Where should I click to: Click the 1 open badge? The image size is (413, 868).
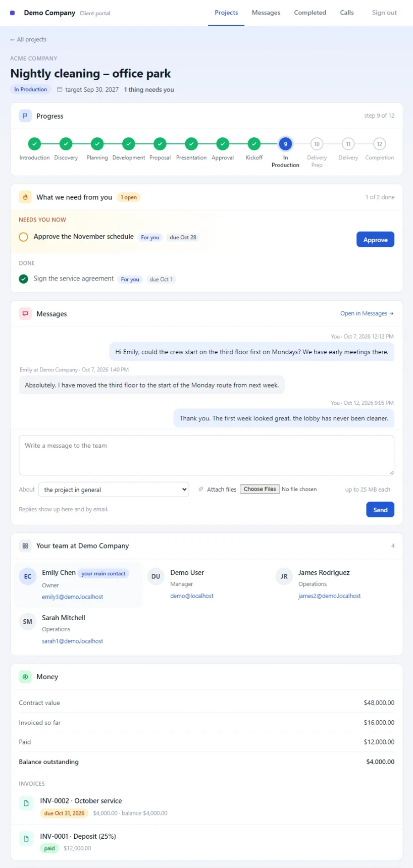click(x=129, y=197)
